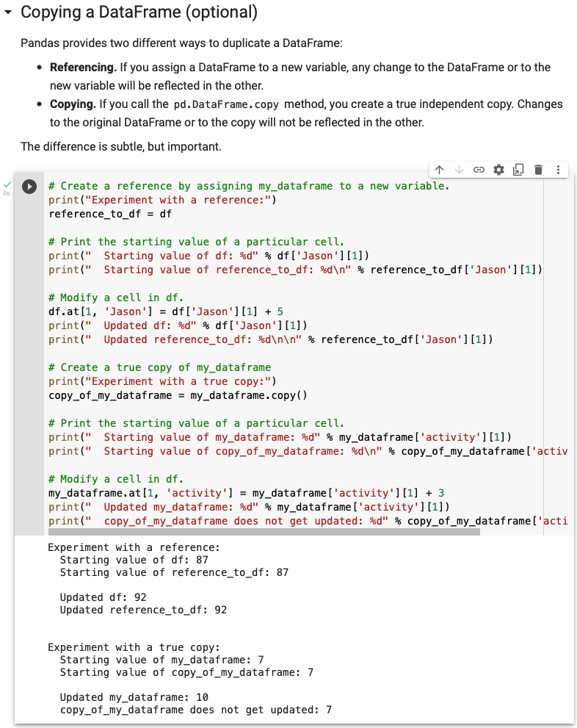Click line print("Experiment with a reference:")
577x728 pixels.
click(162, 200)
